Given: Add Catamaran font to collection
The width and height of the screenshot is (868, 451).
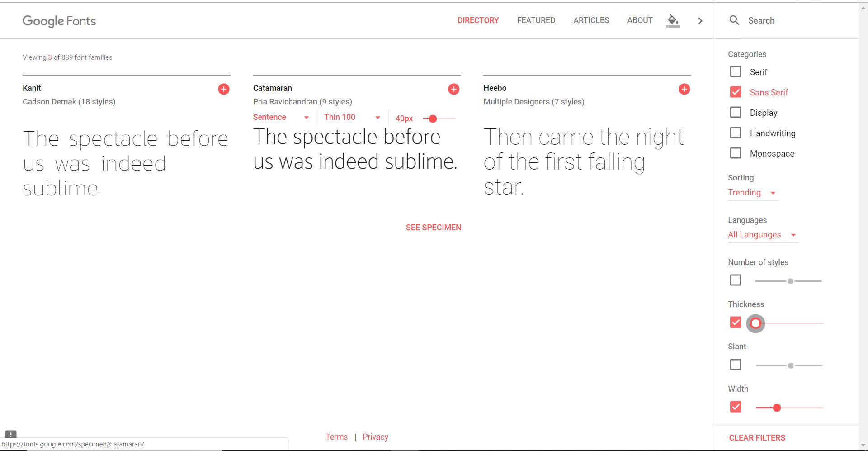Looking at the screenshot, I should 454,89.
